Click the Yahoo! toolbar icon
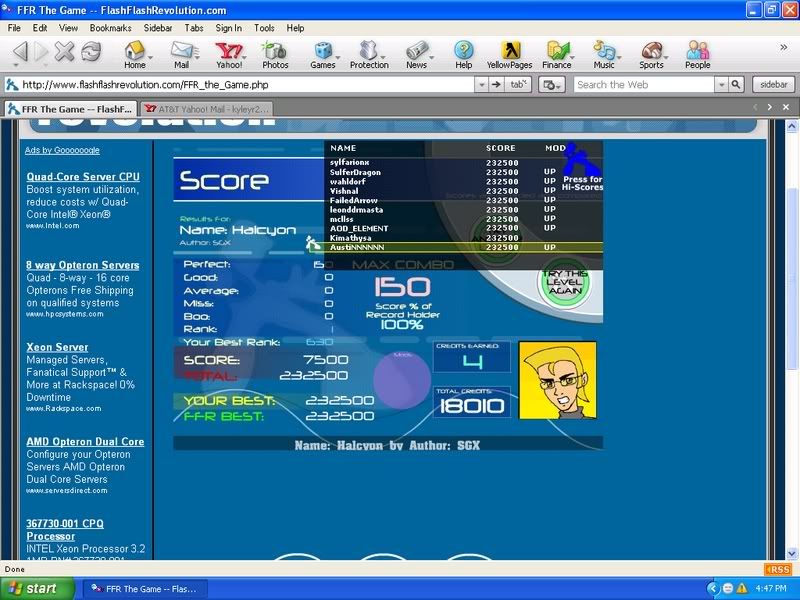This screenshot has height=600, width=800. [x=229, y=52]
